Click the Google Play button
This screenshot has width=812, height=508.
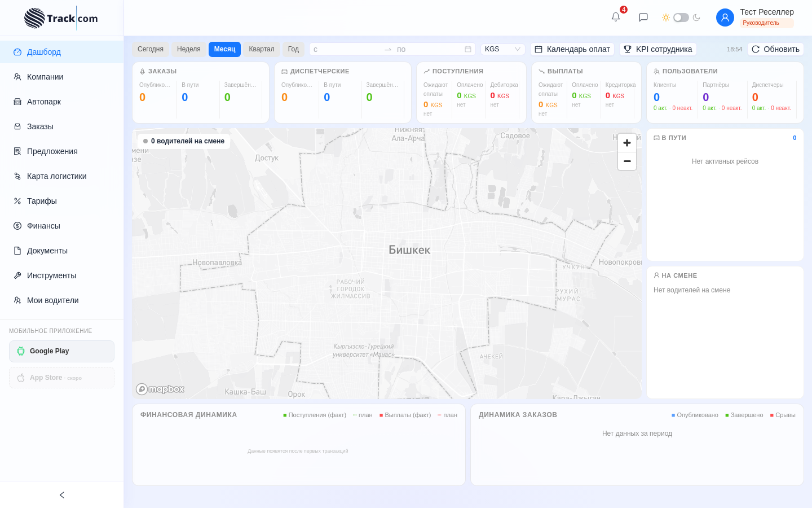pyautogui.click(x=61, y=351)
